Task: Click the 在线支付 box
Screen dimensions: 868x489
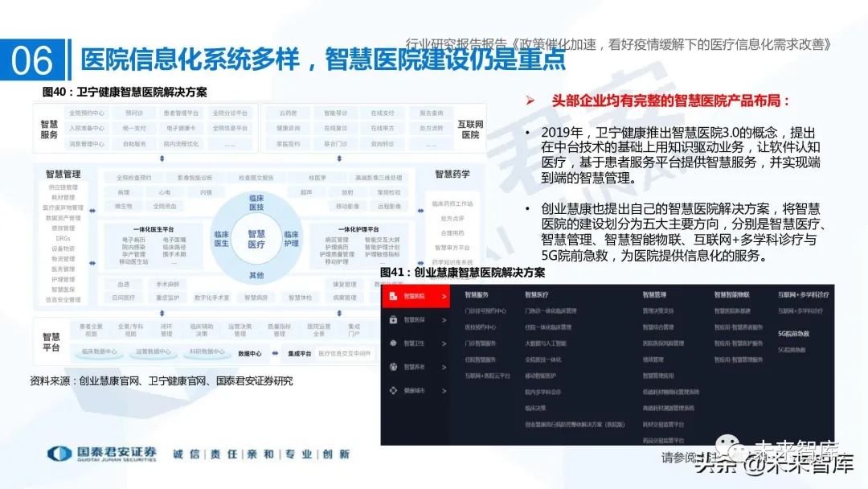Action: coord(383,113)
